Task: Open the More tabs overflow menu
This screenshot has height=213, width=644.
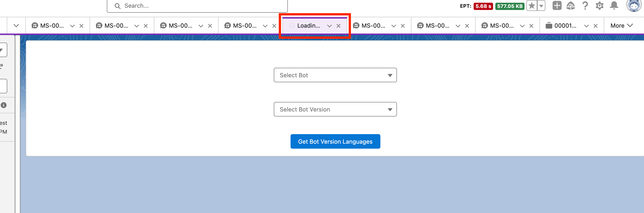Action: [x=622, y=26]
